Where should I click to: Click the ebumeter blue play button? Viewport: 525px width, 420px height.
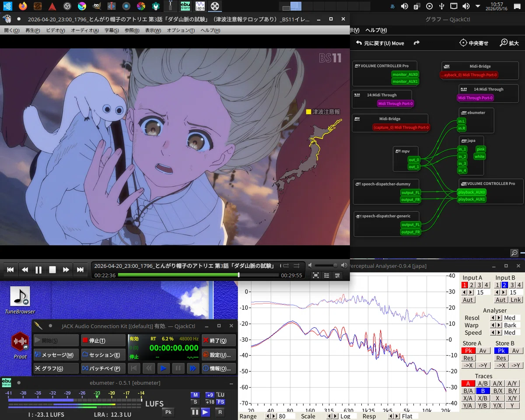click(x=205, y=412)
